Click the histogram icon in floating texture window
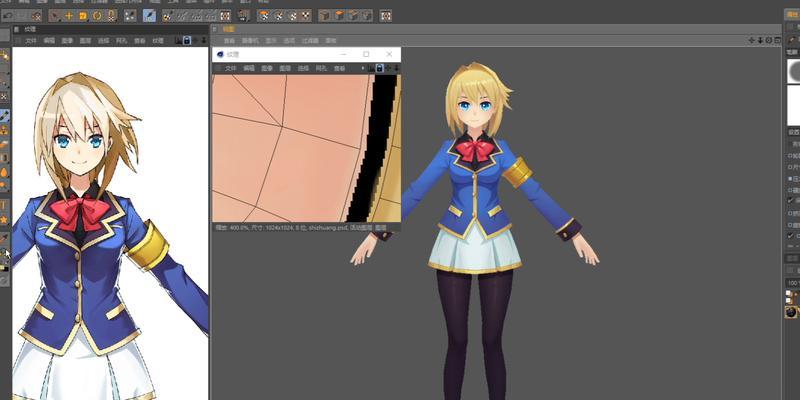The height and width of the screenshot is (400, 800). [x=371, y=68]
